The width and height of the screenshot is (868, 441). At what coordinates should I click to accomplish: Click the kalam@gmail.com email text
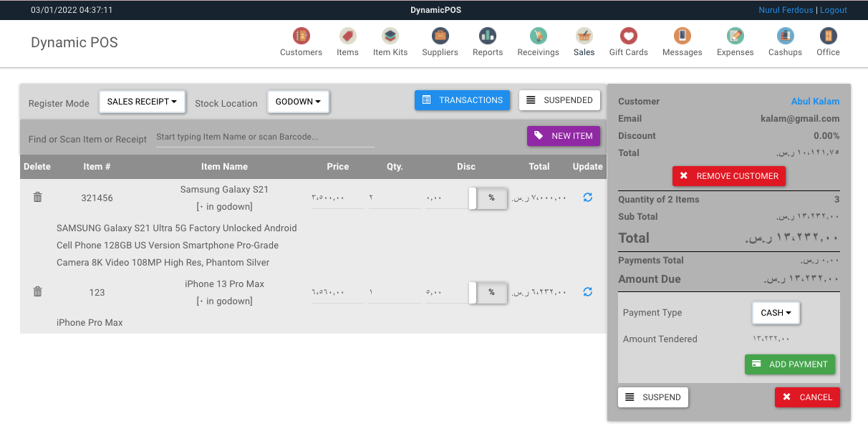click(800, 119)
